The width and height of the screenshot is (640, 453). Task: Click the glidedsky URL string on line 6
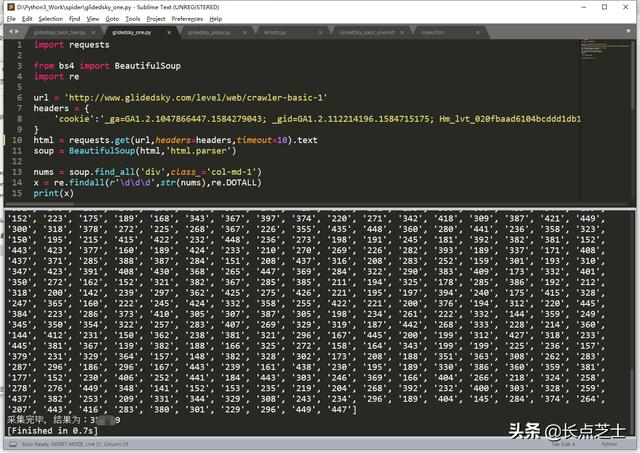(196, 98)
